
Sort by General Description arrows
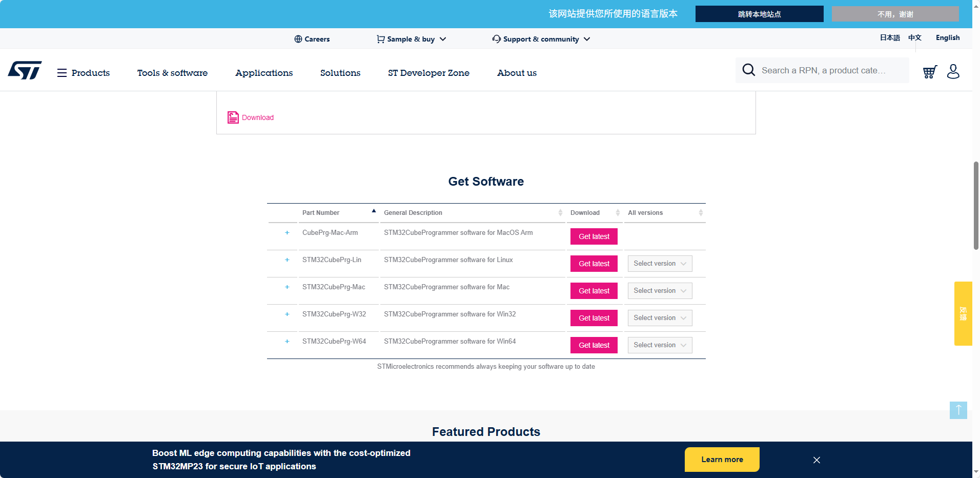[x=560, y=213]
